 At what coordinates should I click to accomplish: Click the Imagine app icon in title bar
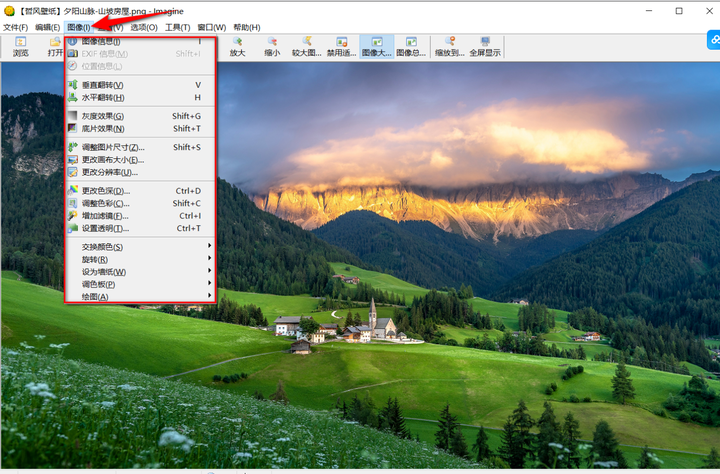click(9, 11)
